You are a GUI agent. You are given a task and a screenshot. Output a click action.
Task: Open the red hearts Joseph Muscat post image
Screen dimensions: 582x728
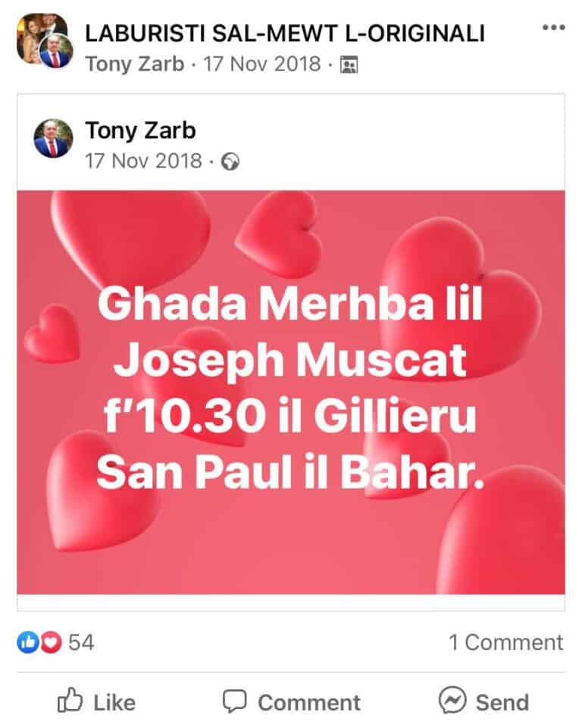(291, 392)
